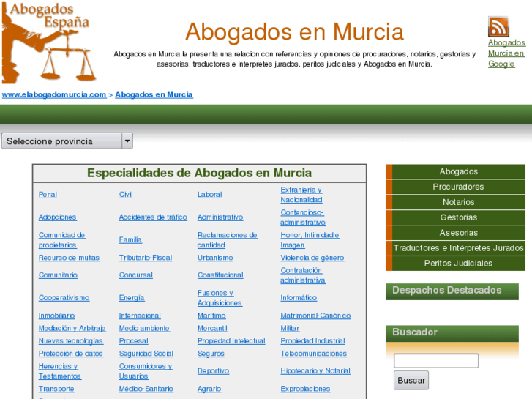Open the Abogados en Murcia breadcrumb link
The width and height of the screenshot is (532, 399).
[x=154, y=94]
